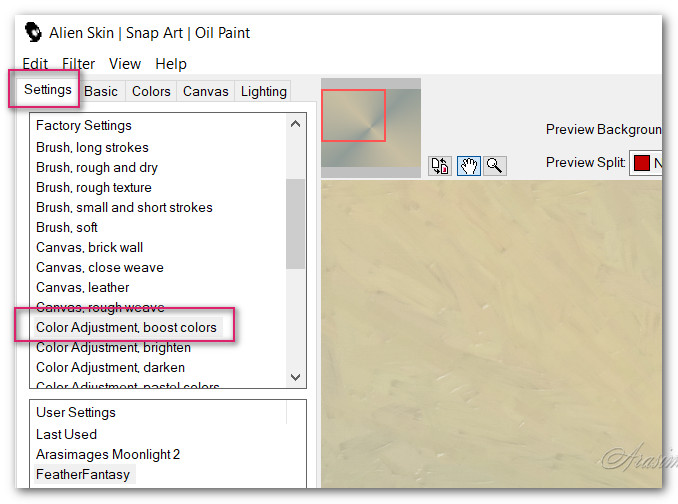Viewport: 678px width, 504px height.
Task: Select the magnifier zoom tool
Action: 494,166
